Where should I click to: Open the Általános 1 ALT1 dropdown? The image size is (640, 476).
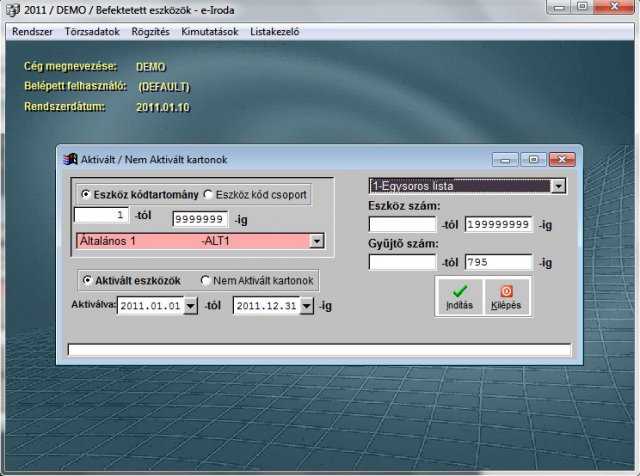317,241
